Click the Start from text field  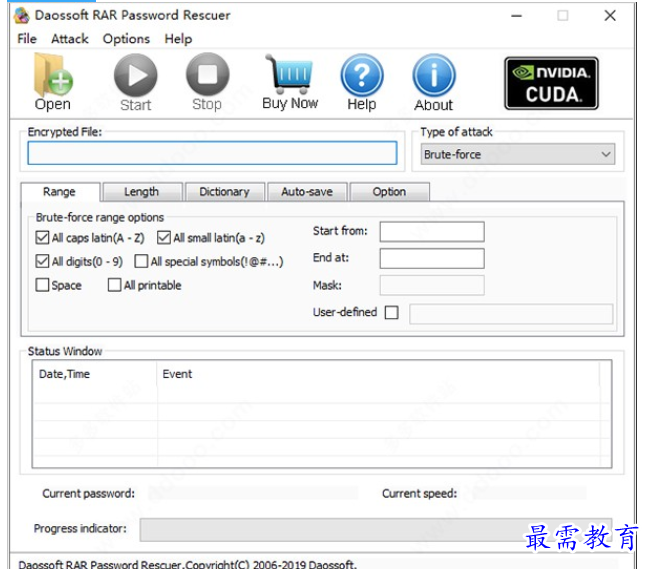[x=432, y=231]
